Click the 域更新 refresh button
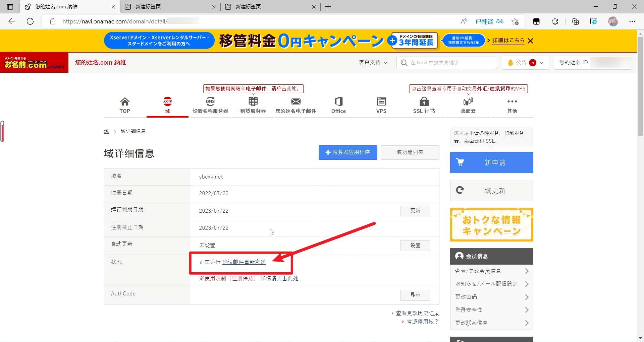Viewport: 644px width, 342px height. click(491, 191)
